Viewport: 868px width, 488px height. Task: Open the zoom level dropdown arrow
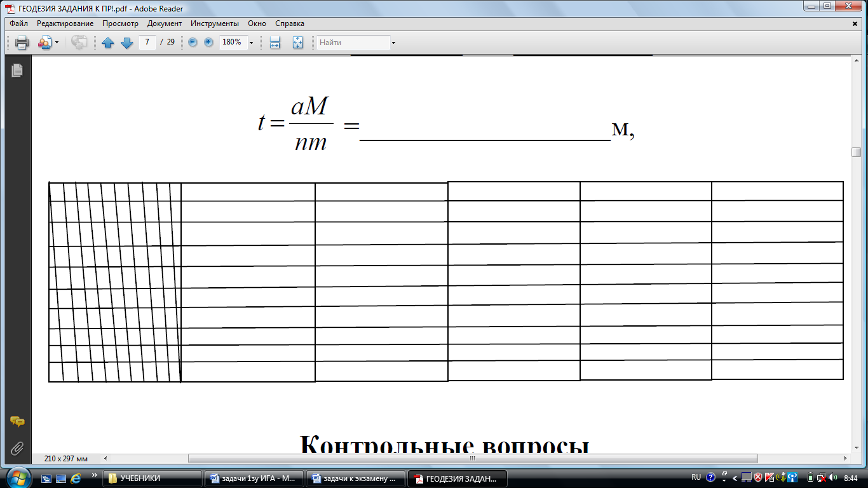click(x=251, y=43)
